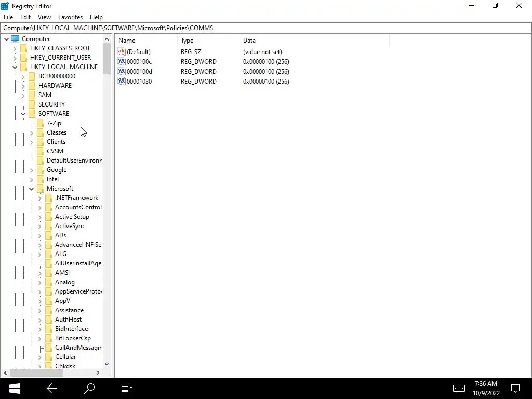Open the touch keyboard tray icon
The image size is (532, 399).
(459, 389)
